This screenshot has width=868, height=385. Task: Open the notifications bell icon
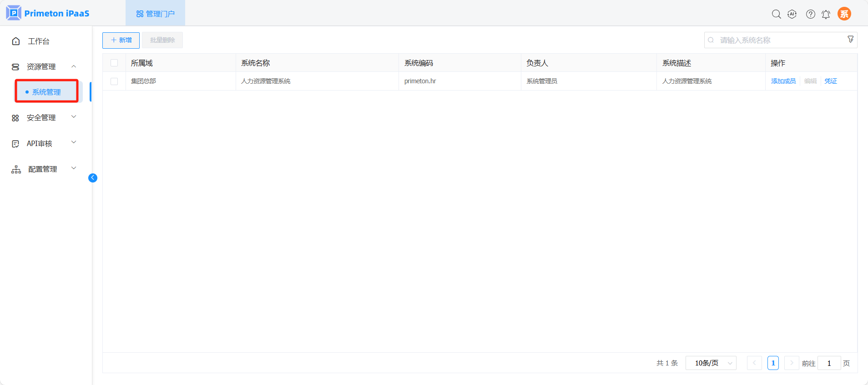[826, 14]
